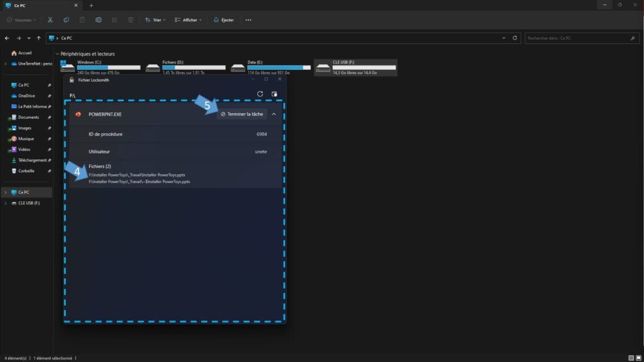Expand the UneTerreNet OneDrive node
The image size is (644, 362).
[x=5, y=63]
